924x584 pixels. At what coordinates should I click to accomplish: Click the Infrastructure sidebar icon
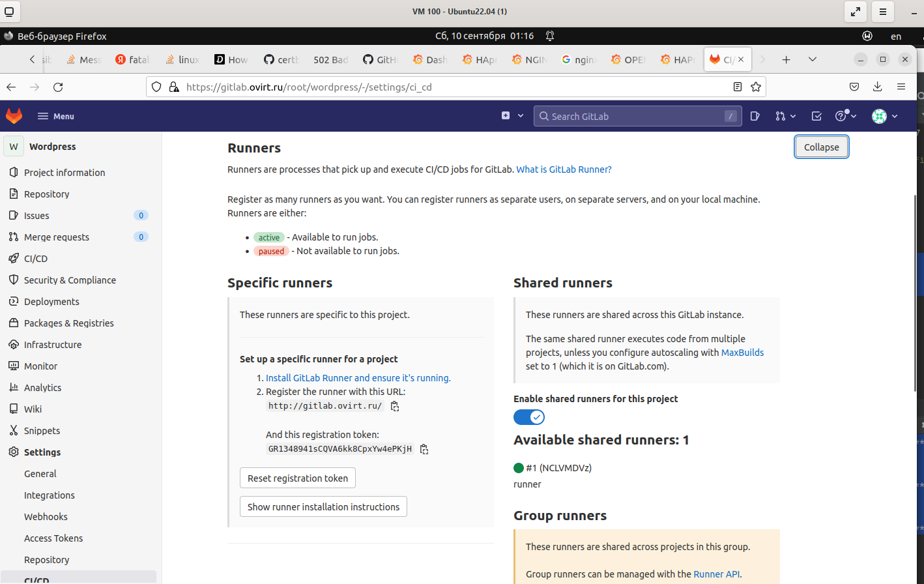coord(13,344)
